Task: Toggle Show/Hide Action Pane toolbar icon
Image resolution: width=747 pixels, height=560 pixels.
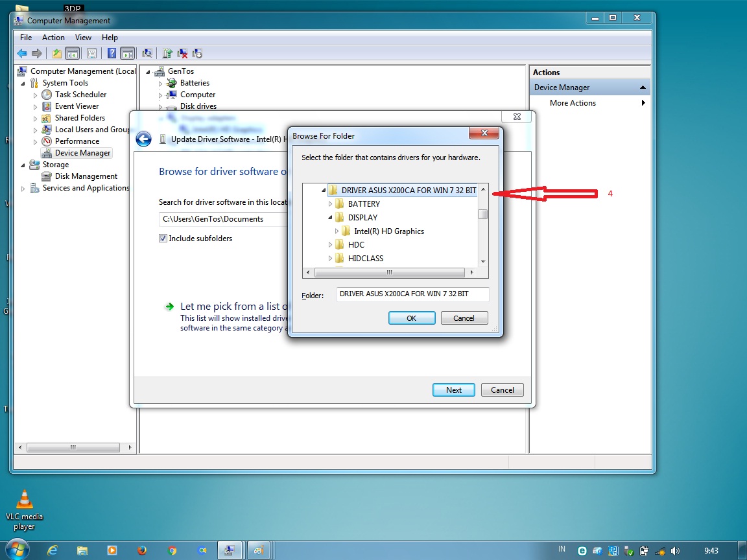Action: pyautogui.click(x=127, y=53)
